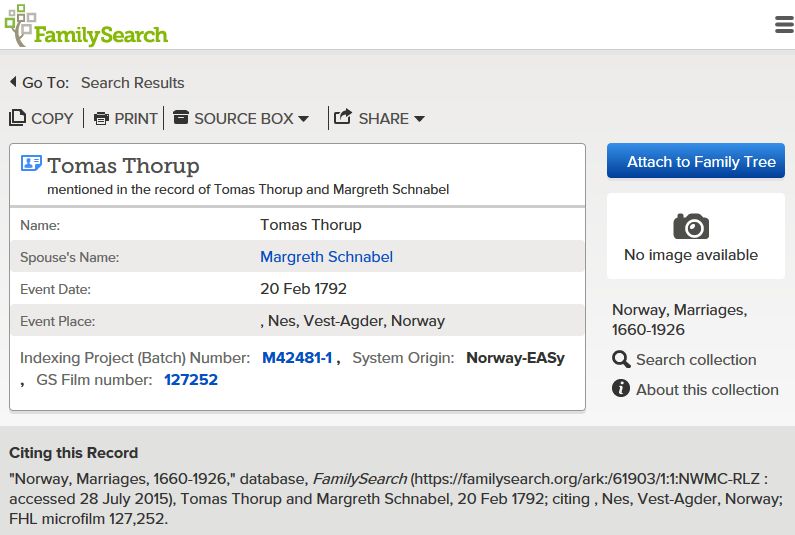Open GS Film number 127252 link

[191, 380]
